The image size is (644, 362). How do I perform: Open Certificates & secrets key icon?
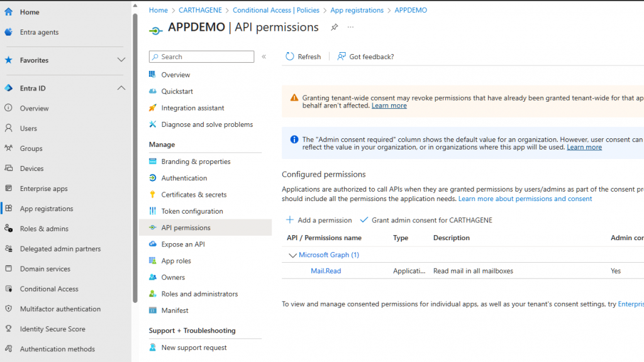(x=151, y=194)
